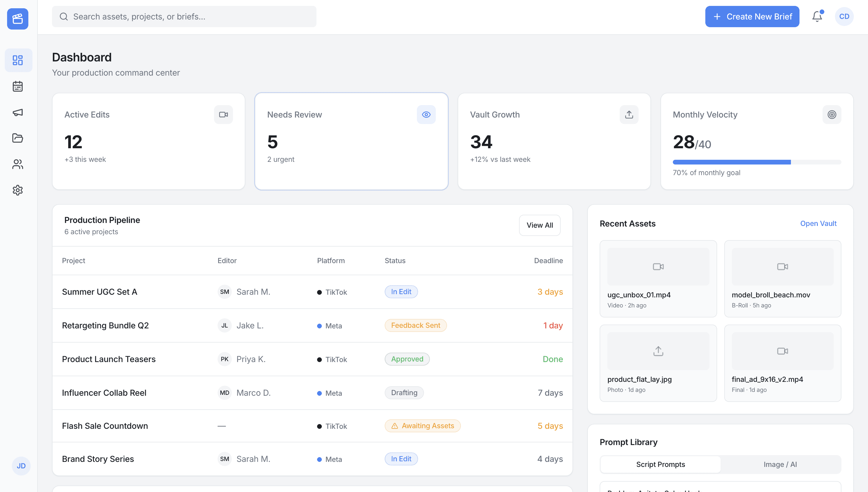Switch to Script Prompts tab
Viewport: 868px width, 492px height.
660,465
